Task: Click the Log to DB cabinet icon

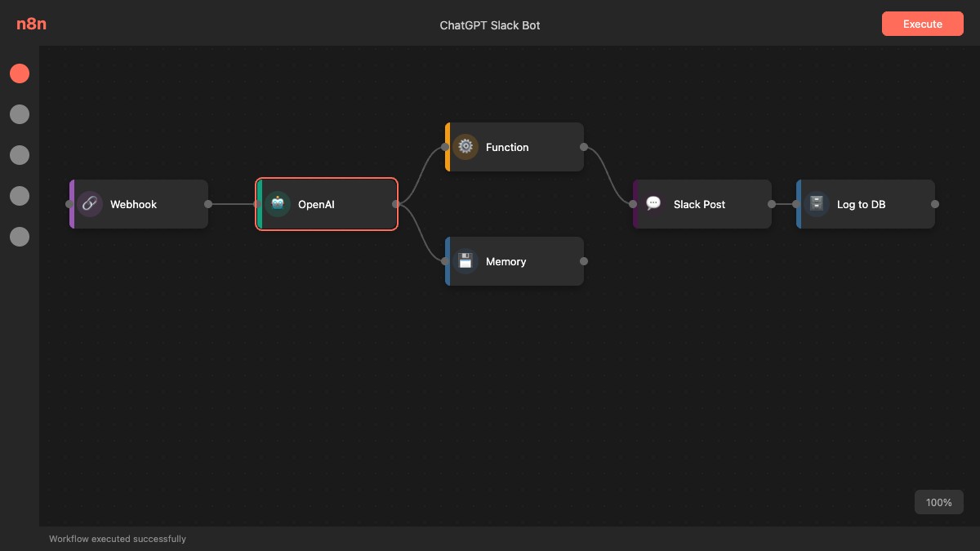Action: [x=817, y=204]
